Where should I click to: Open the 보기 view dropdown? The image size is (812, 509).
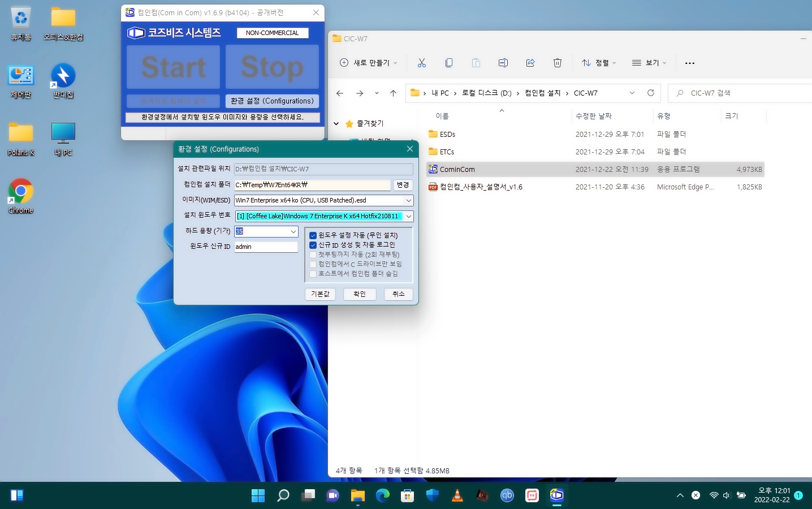[x=649, y=63]
